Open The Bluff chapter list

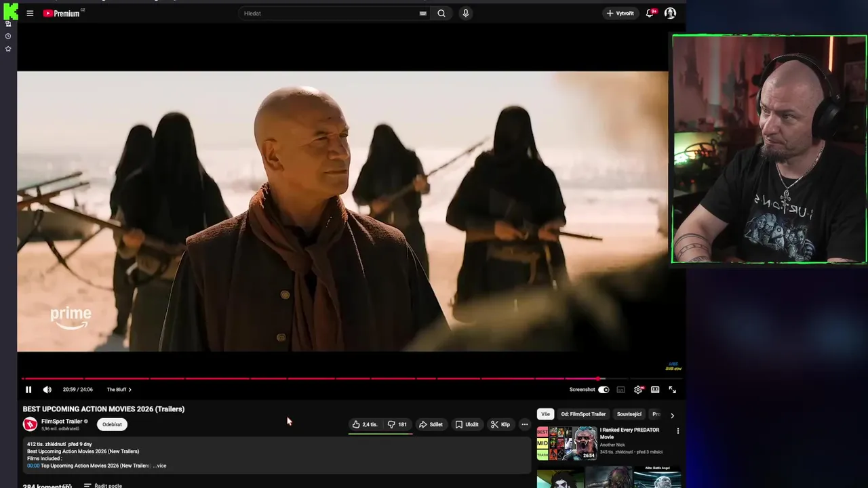119,390
